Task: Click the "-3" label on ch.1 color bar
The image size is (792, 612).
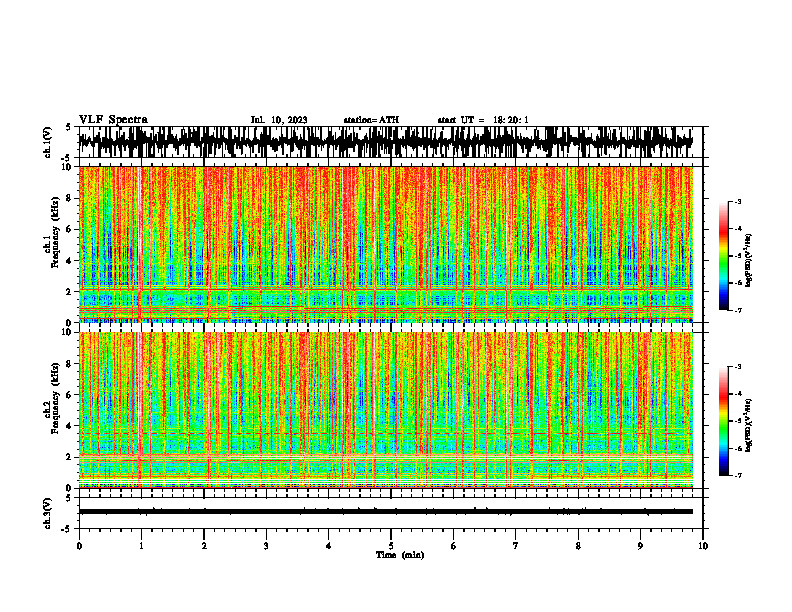Action: tap(738, 202)
